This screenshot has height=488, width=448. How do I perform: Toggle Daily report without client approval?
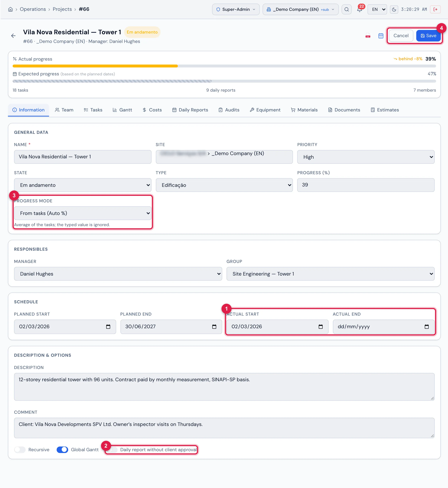[x=112, y=449]
